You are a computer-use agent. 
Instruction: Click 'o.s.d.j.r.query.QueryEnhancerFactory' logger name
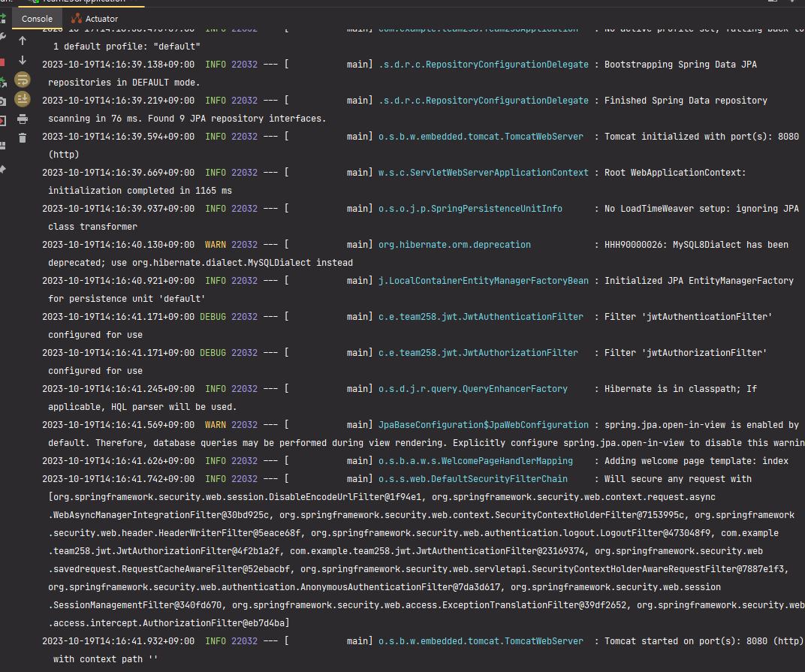(x=473, y=389)
